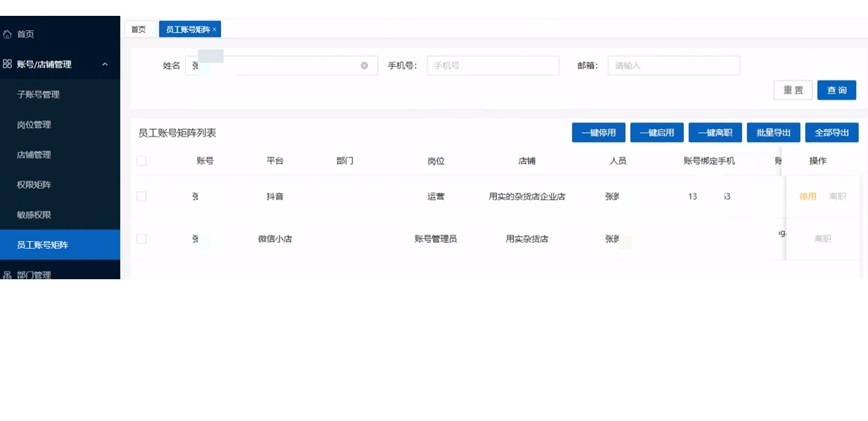Click the 部门管理 sidebar icon
Image resolution: width=868 pixels, height=421 pixels.
[x=8, y=275]
